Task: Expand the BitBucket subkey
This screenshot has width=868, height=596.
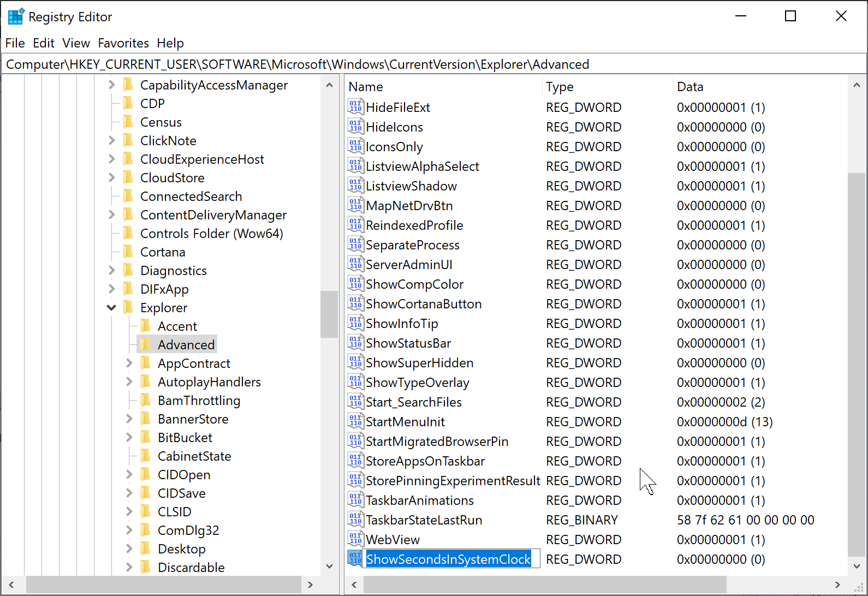Action: point(129,437)
